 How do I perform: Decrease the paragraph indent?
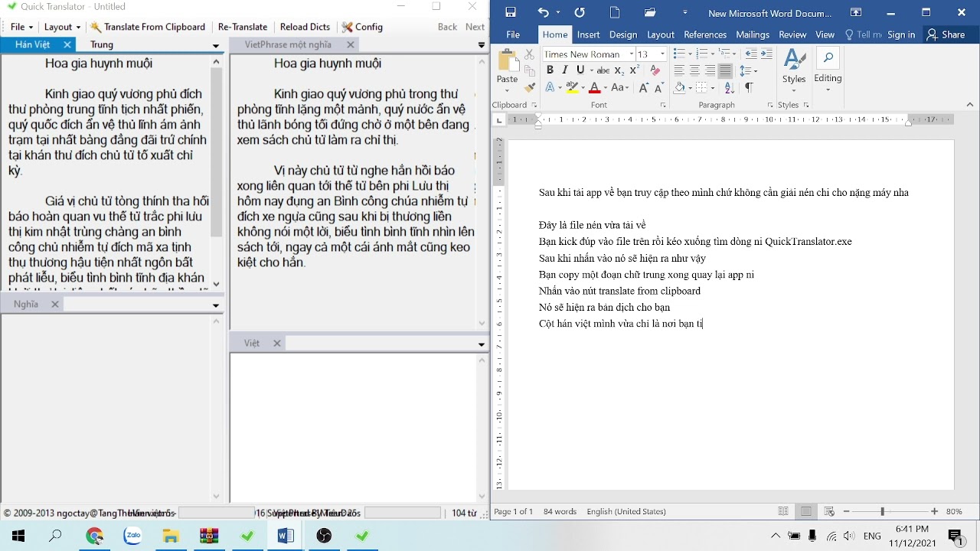pyautogui.click(x=751, y=54)
